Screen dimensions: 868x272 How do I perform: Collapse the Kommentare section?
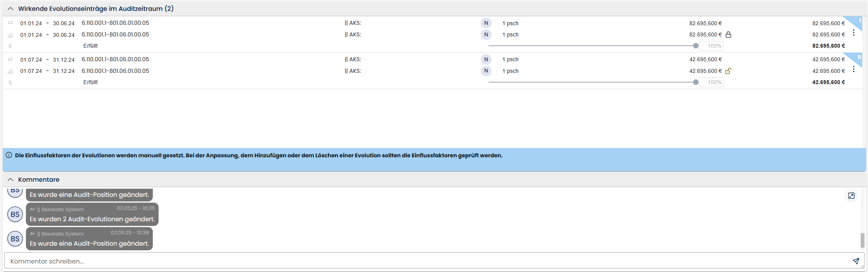point(10,179)
